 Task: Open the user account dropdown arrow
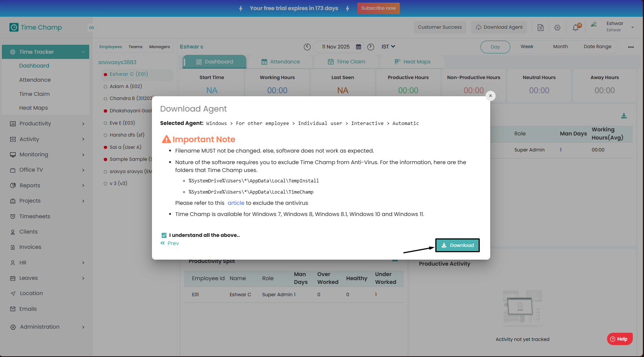coord(632,27)
